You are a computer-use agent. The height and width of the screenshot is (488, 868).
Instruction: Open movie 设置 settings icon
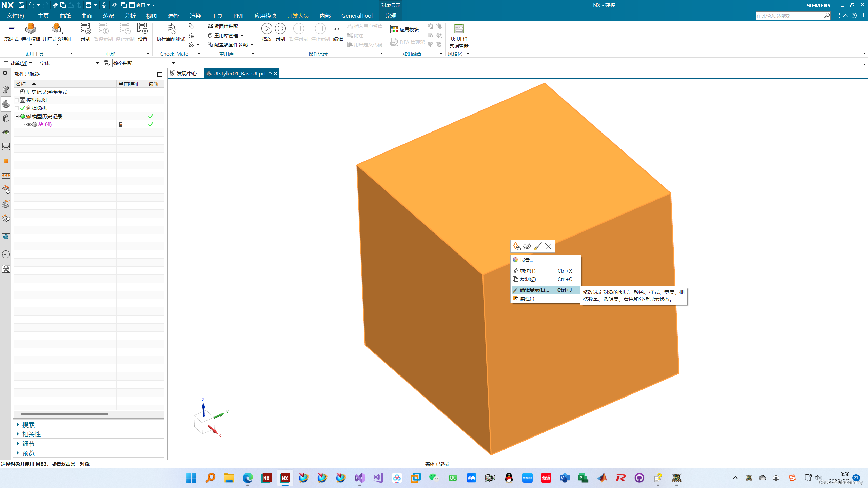point(142,29)
